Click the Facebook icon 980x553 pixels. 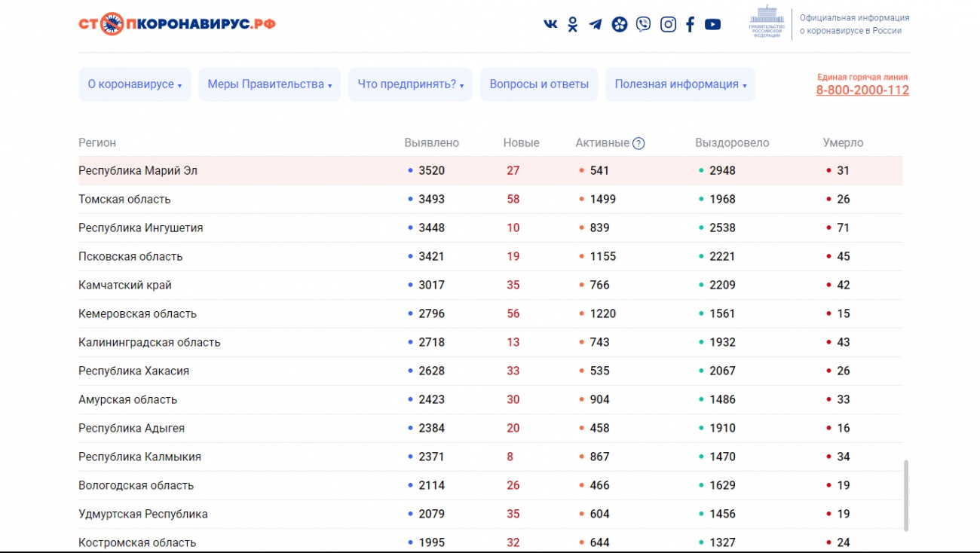click(x=690, y=24)
